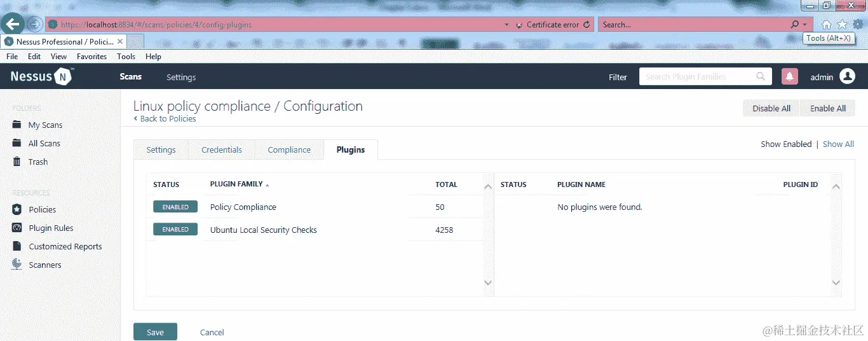Open the browser Home icon
The height and width of the screenshot is (341, 868).
pos(826,25)
